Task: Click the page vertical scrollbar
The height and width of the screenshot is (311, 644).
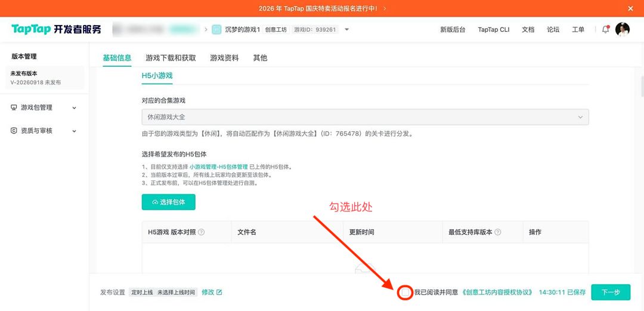Action: pos(642,87)
